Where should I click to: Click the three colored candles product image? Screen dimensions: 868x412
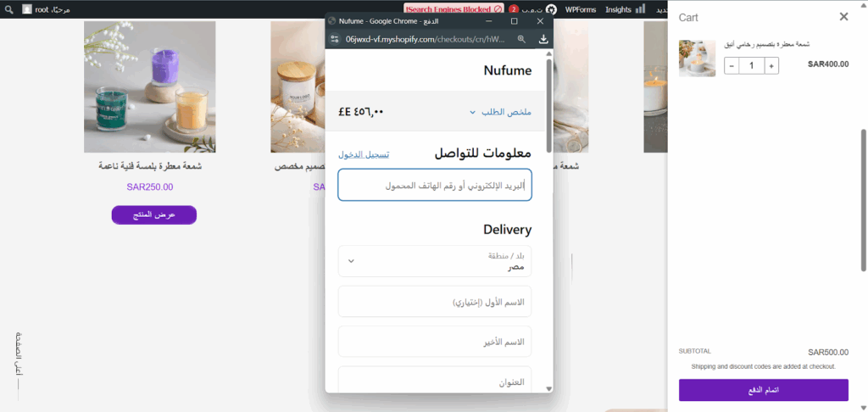149,87
